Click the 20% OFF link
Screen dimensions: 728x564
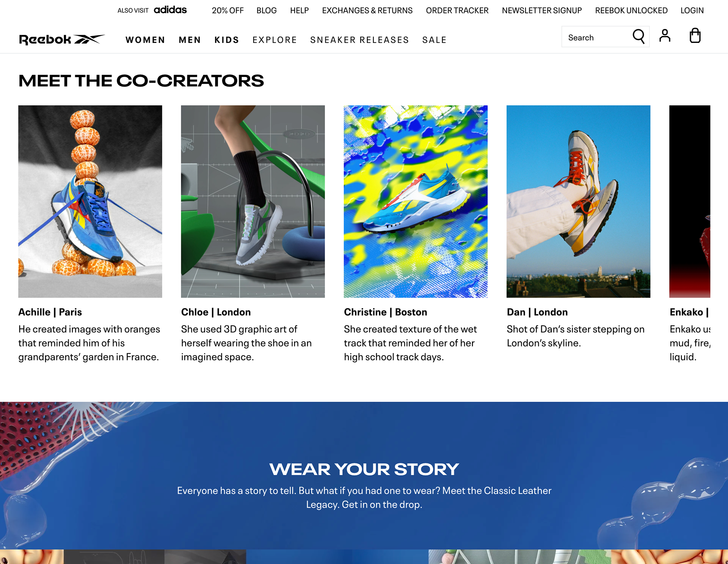[x=227, y=11]
